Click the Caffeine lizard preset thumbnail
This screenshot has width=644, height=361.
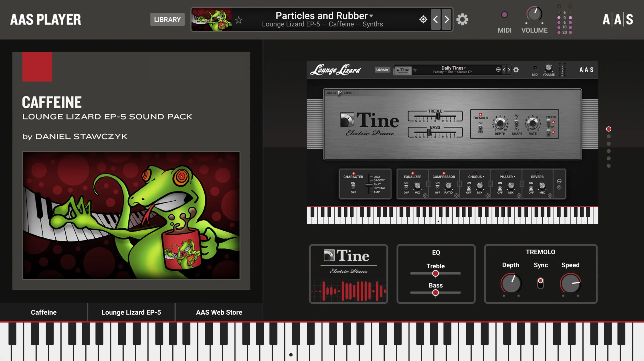coord(212,19)
